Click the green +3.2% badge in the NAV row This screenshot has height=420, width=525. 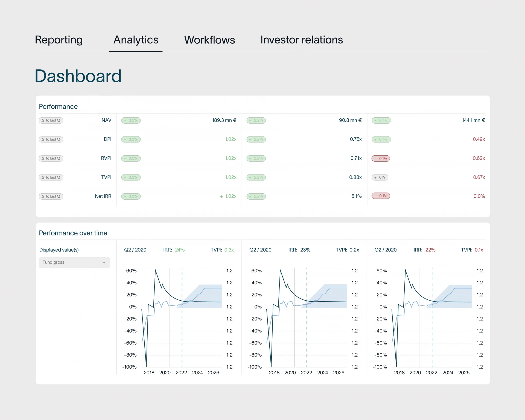131,120
